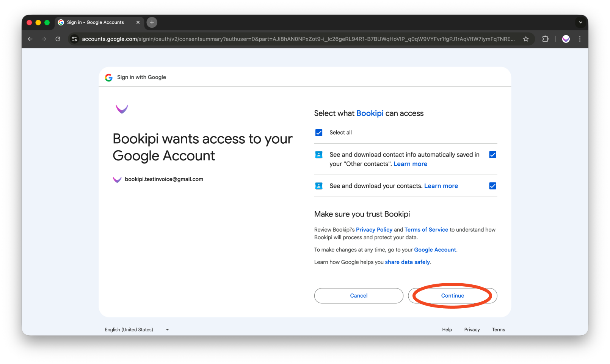
Task: Click the Help menu item in footer
Action: [447, 329]
